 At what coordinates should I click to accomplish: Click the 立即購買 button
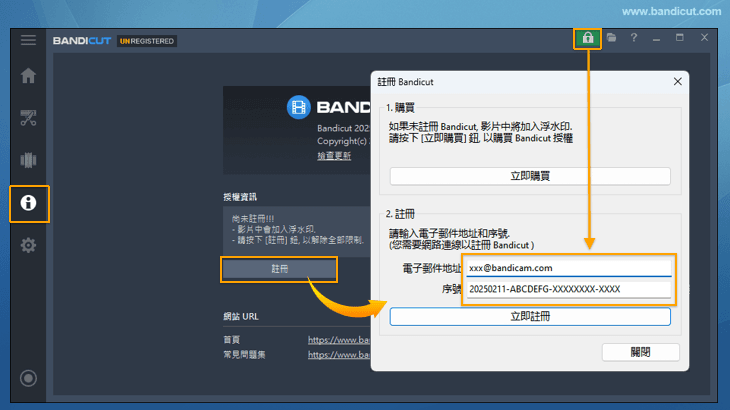[530, 176]
